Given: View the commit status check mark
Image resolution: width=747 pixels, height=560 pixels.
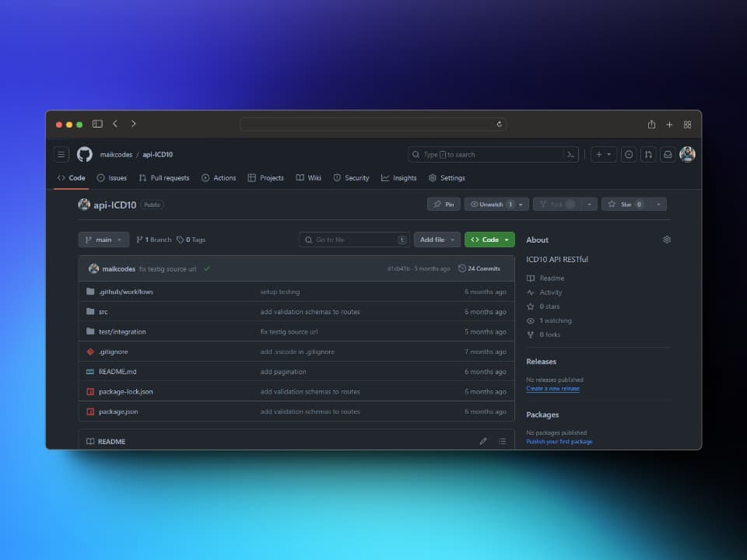Looking at the screenshot, I should pos(207,268).
